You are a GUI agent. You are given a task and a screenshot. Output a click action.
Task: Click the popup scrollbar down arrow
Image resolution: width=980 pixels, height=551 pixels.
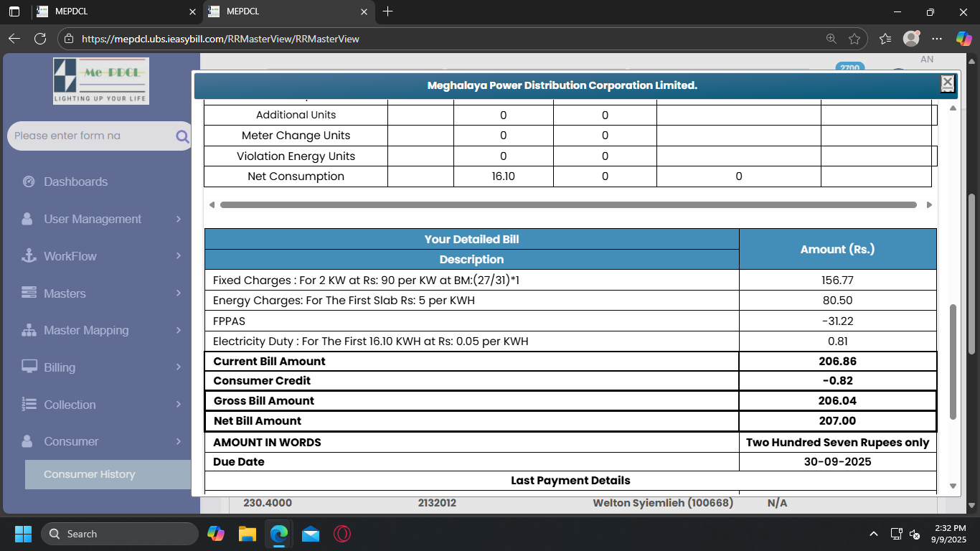point(953,486)
